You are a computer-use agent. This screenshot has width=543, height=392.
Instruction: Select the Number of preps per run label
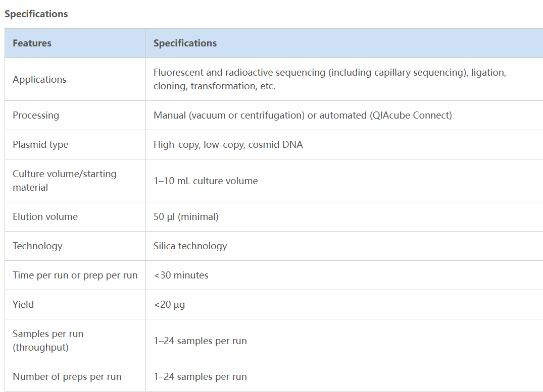[x=67, y=377]
